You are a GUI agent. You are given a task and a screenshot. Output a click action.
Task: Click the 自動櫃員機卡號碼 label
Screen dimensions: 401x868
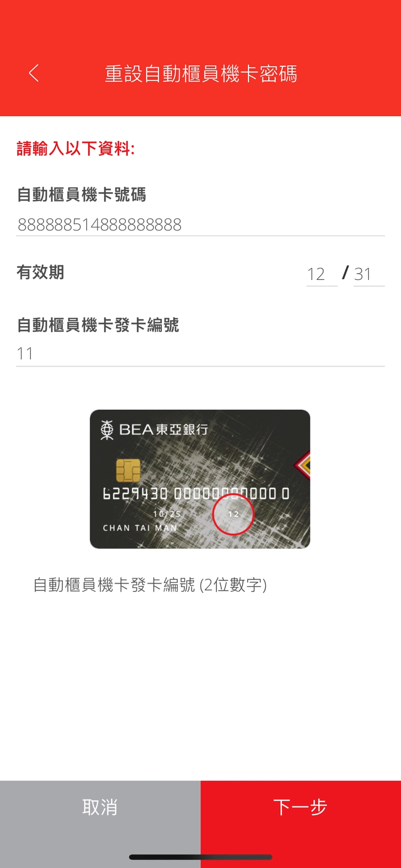tap(81, 194)
